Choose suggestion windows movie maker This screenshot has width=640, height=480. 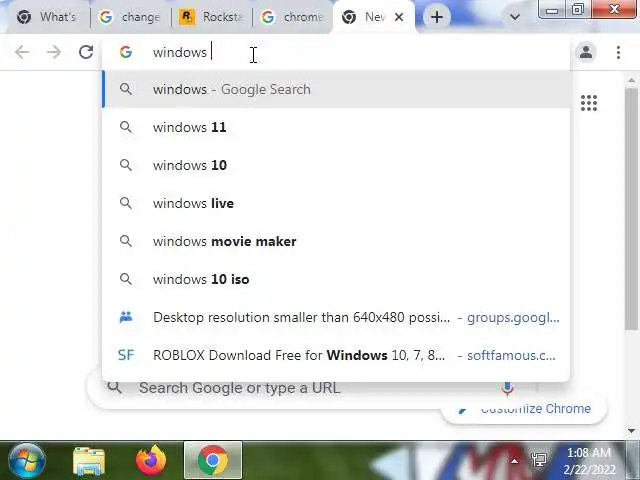coord(336,241)
